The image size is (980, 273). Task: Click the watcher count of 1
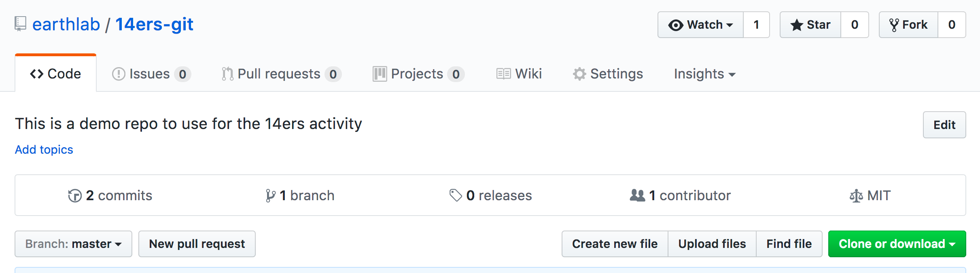tap(756, 25)
